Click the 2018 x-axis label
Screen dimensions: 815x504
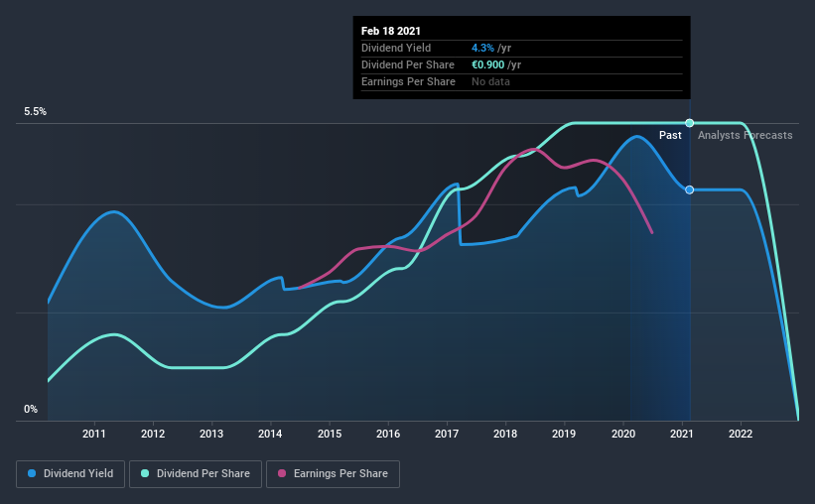click(505, 434)
